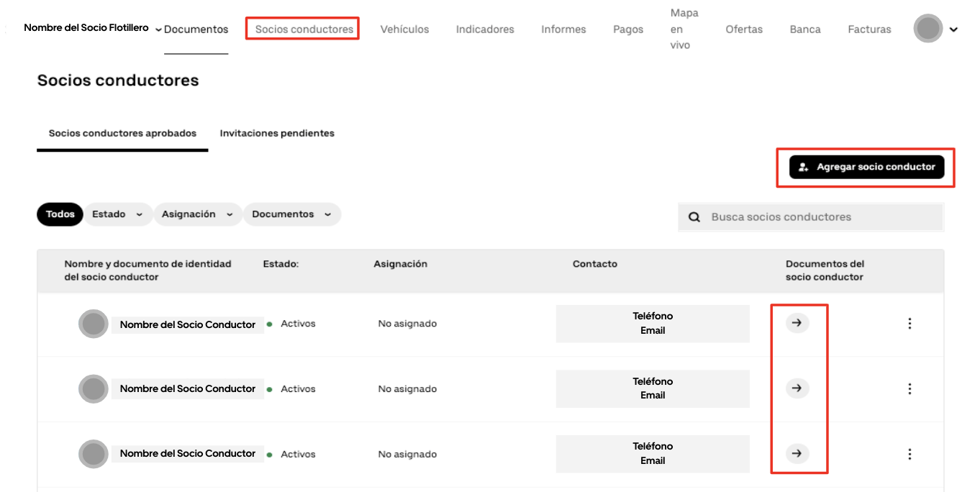
Task: Click the Contacto column header
Action: [x=595, y=264]
